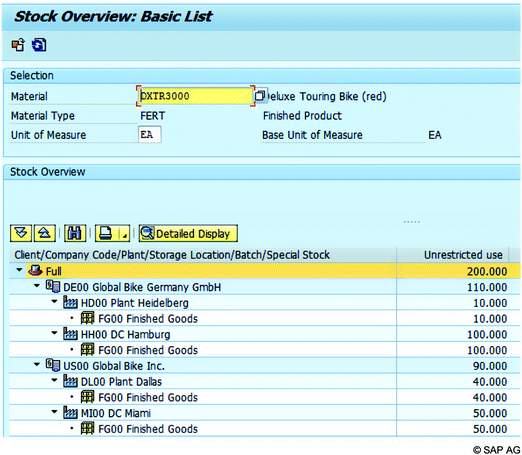Viewport: 522px width, 455px height.
Task: Collapse US00 Global Bike Inc. node
Action: pos(37,364)
